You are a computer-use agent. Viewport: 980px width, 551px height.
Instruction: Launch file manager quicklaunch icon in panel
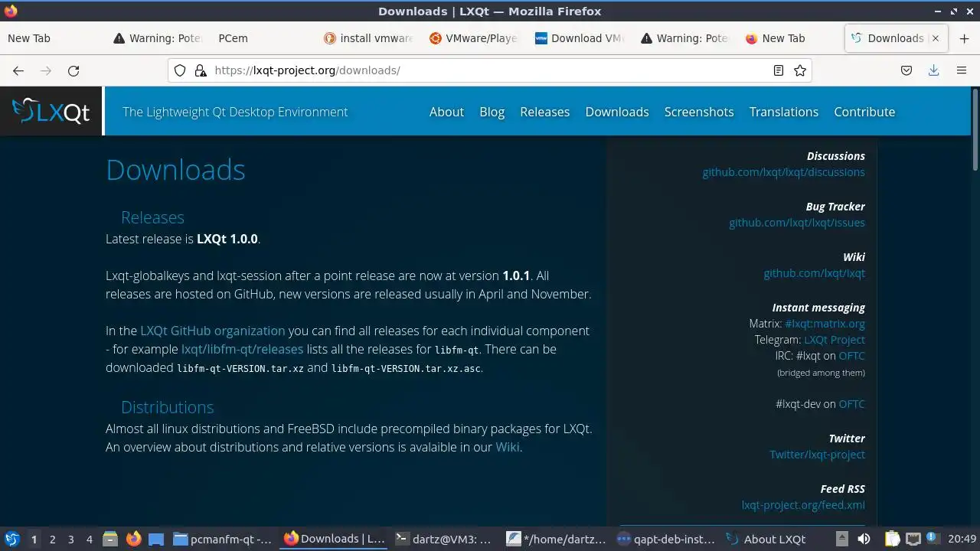click(x=110, y=539)
